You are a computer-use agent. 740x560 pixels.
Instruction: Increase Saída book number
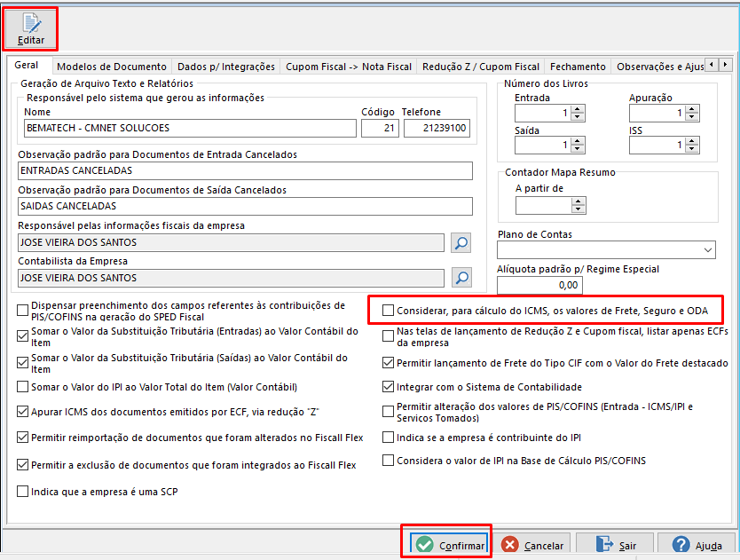pos(578,141)
